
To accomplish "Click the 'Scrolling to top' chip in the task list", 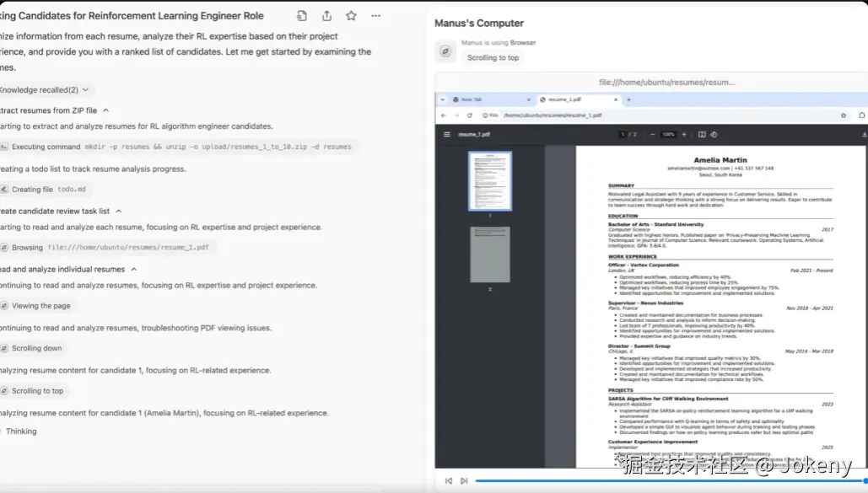I will [x=35, y=391].
